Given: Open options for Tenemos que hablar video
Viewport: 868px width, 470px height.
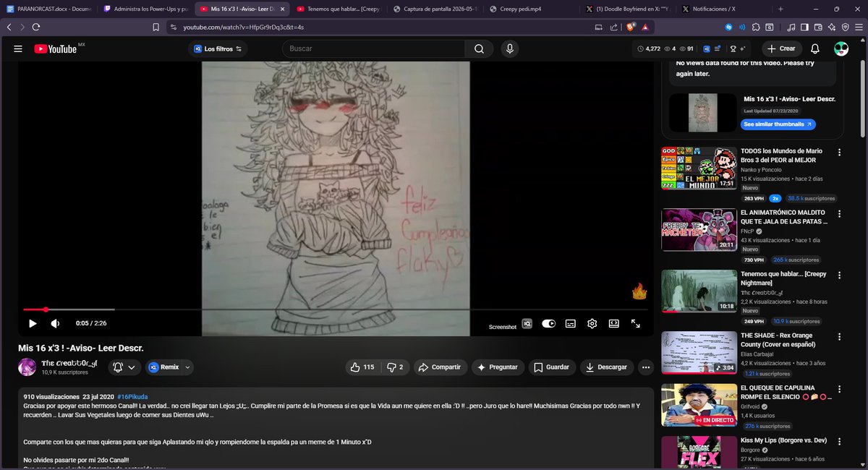Looking at the screenshot, I should pos(839,275).
